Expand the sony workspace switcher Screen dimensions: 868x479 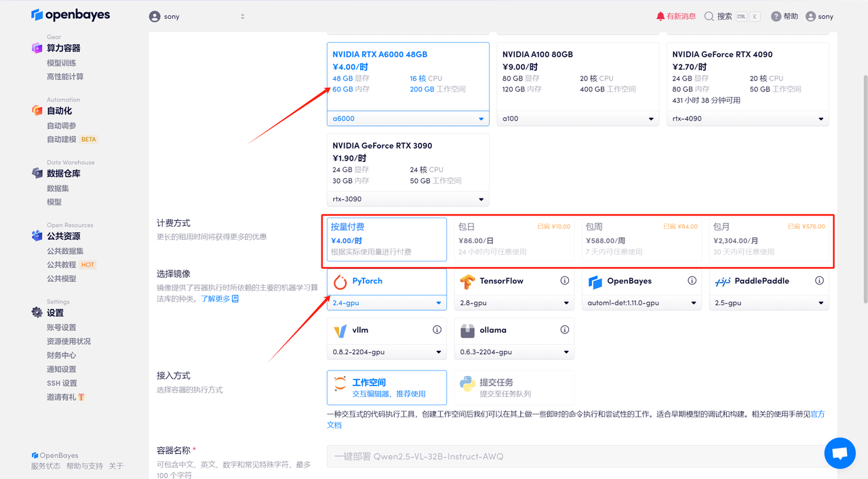click(x=197, y=16)
